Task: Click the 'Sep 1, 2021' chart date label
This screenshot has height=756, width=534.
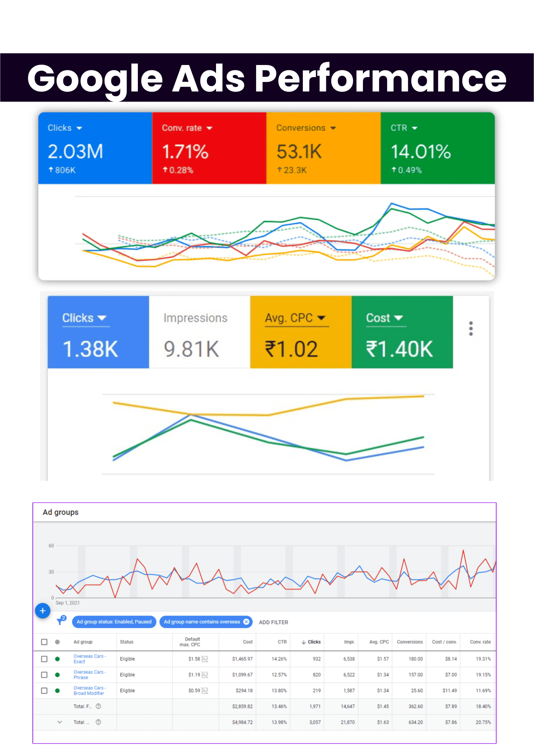Action: (x=68, y=603)
